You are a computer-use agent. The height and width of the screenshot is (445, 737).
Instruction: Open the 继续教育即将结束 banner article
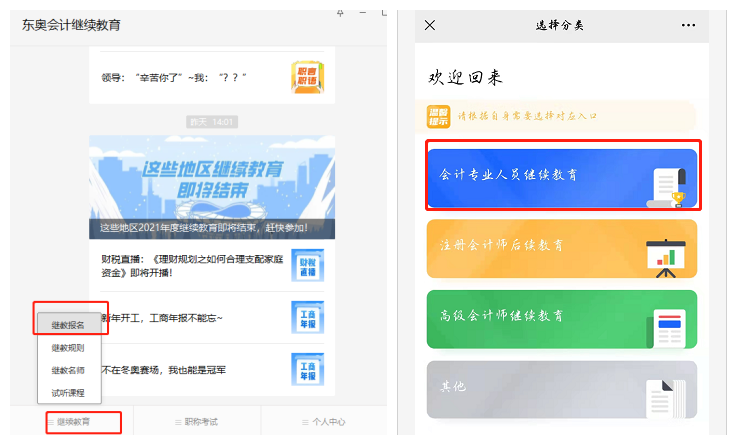(212, 187)
